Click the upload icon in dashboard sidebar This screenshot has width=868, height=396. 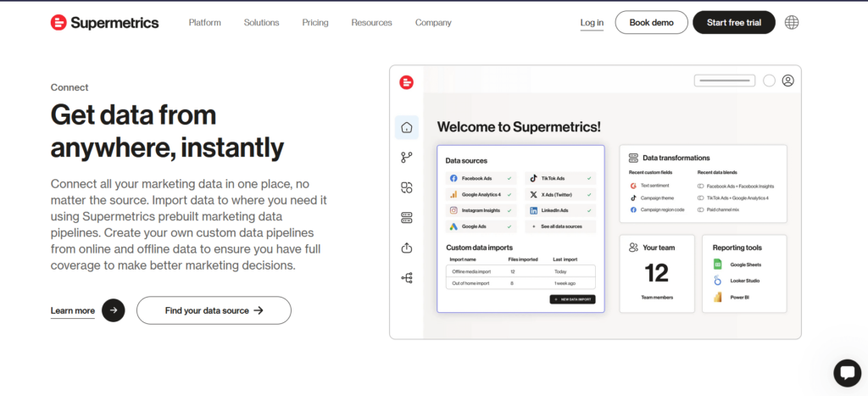[x=407, y=248]
